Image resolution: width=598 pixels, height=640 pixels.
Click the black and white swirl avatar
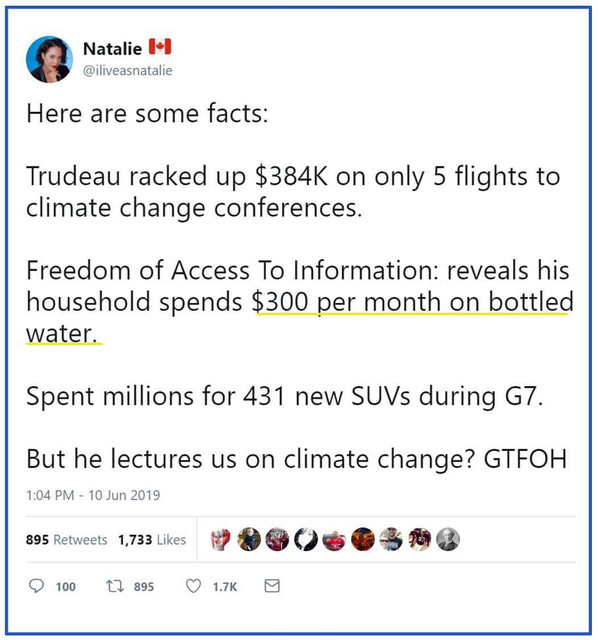coord(306,539)
